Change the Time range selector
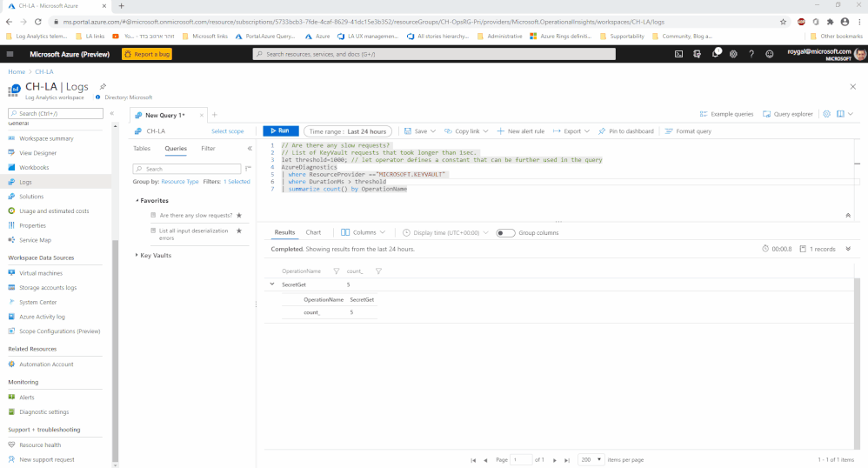 point(348,131)
